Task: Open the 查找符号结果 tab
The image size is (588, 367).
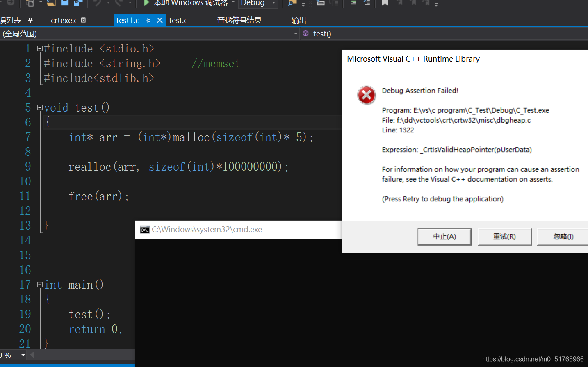Action: [x=239, y=20]
